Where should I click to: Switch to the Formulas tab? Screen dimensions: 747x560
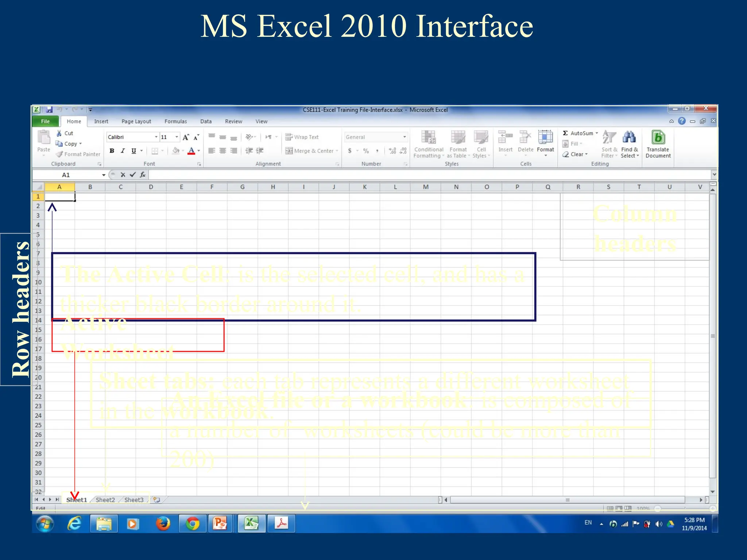point(175,121)
